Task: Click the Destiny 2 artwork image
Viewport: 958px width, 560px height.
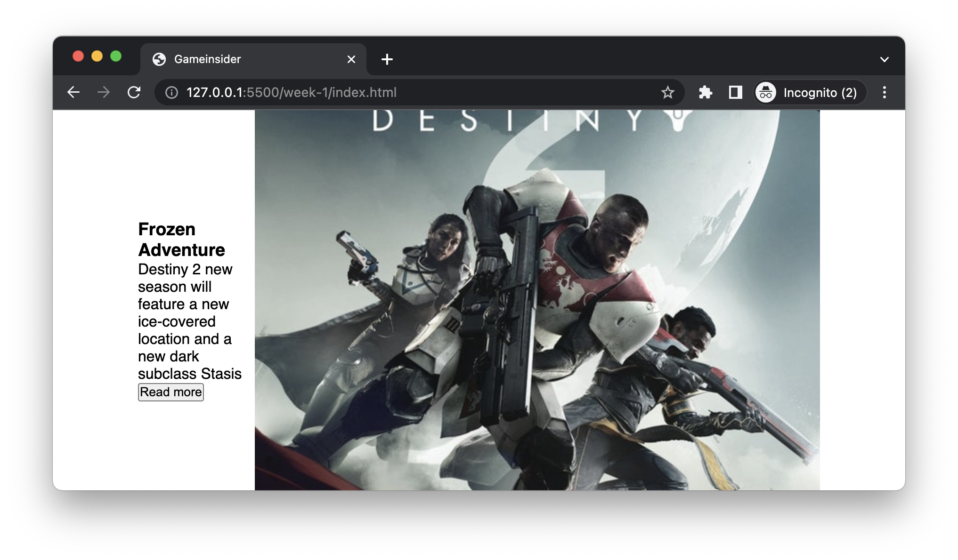Action: 537,301
